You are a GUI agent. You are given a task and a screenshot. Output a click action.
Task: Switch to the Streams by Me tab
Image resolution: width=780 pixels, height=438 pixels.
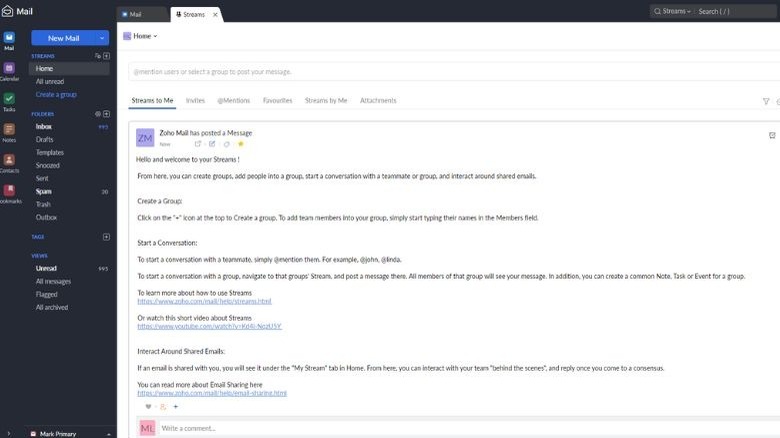click(326, 101)
